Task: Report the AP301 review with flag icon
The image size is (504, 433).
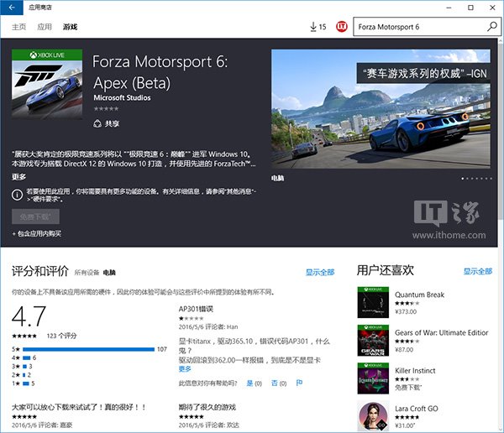Action: pos(299,383)
